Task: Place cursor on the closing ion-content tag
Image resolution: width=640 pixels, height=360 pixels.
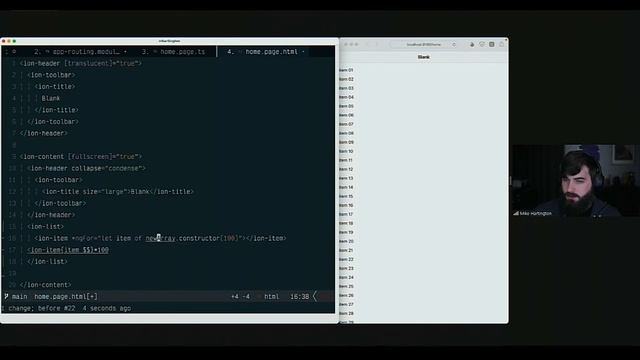Action: (45, 285)
